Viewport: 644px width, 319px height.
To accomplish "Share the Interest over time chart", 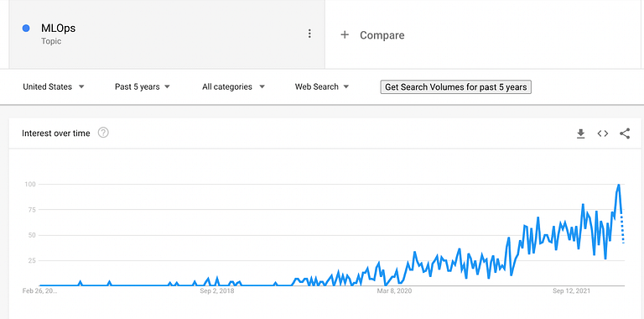I will (x=625, y=133).
